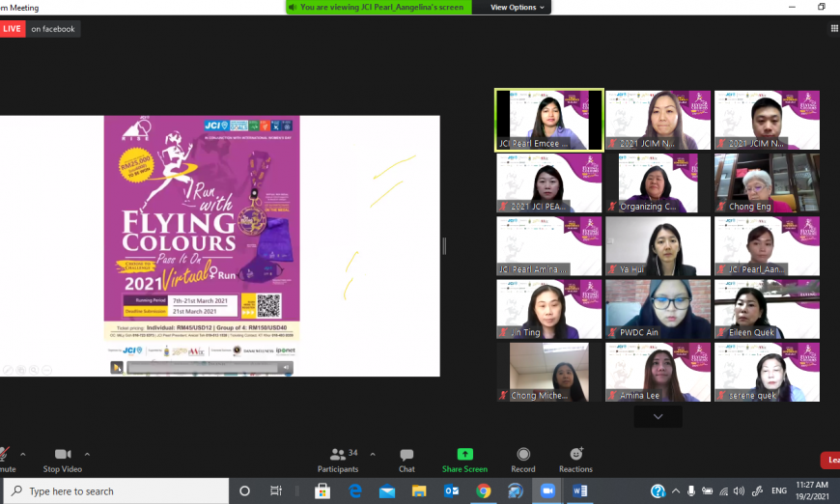The height and width of the screenshot is (504, 840).
Task: Click the LIVE on Facebook indicator
Action: (x=41, y=29)
